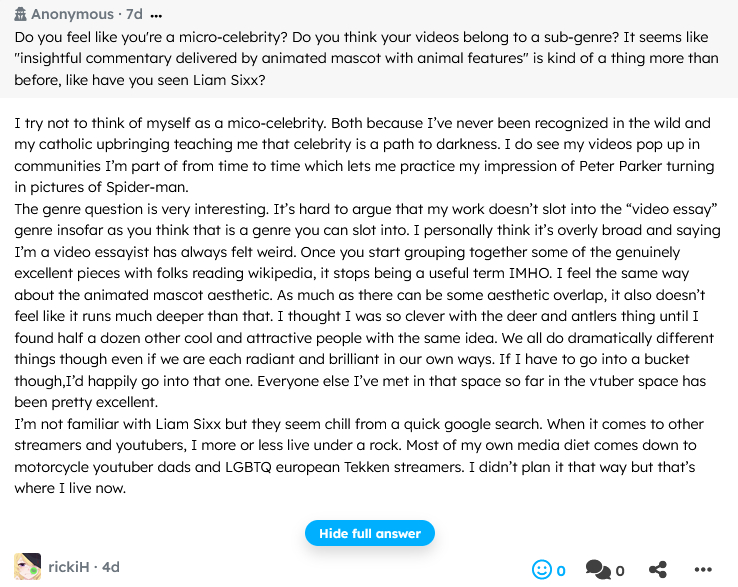
Task: Click the reaction count next to smiley
Action: (x=561, y=571)
